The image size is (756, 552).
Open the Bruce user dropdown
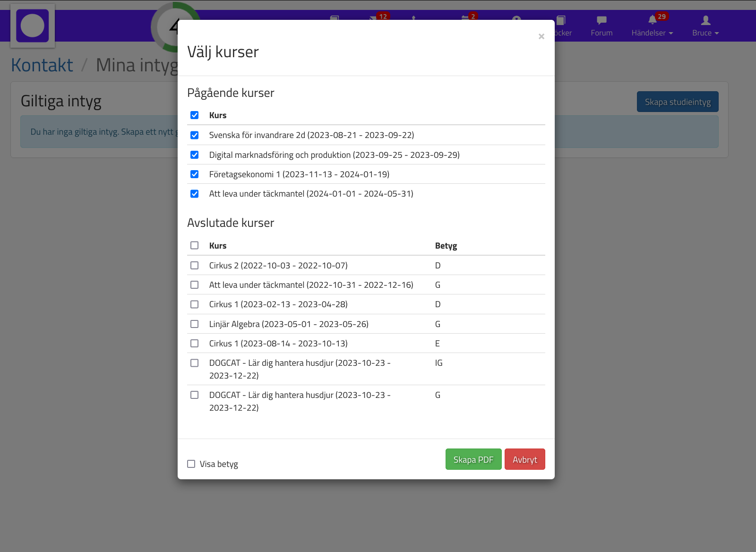coord(705,26)
